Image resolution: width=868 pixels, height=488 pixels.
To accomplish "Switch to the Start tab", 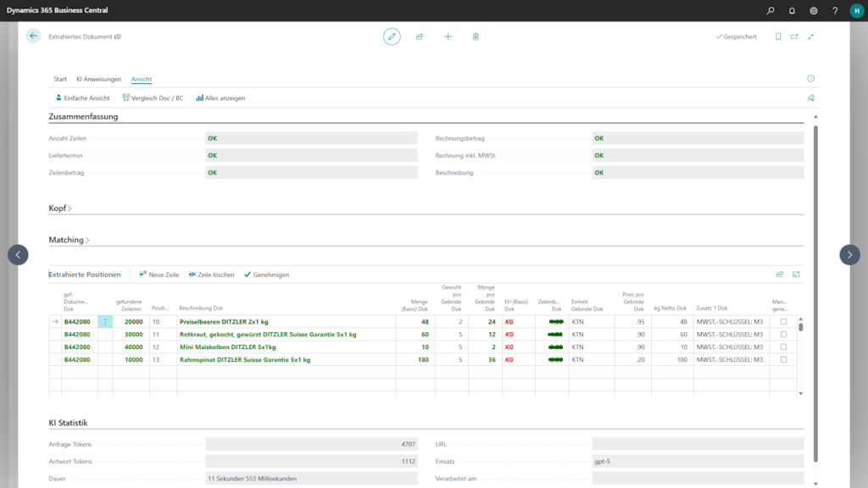I will point(60,79).
